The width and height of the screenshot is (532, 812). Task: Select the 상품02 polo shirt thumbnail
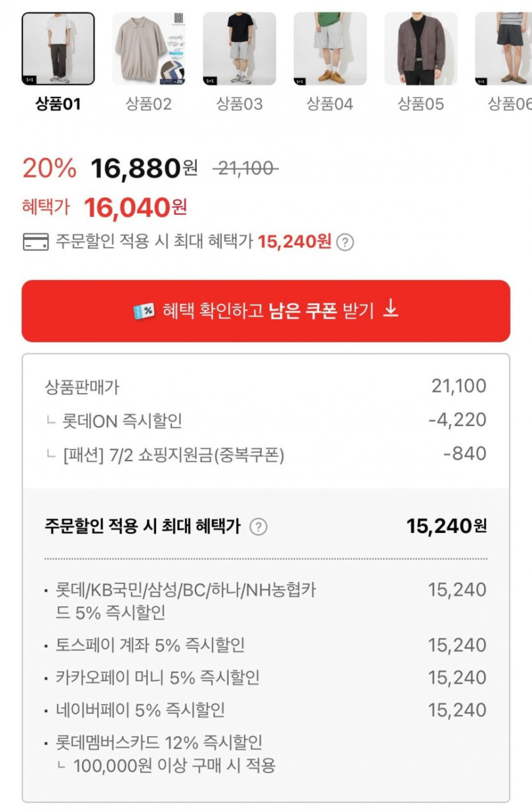click(149, 49)
